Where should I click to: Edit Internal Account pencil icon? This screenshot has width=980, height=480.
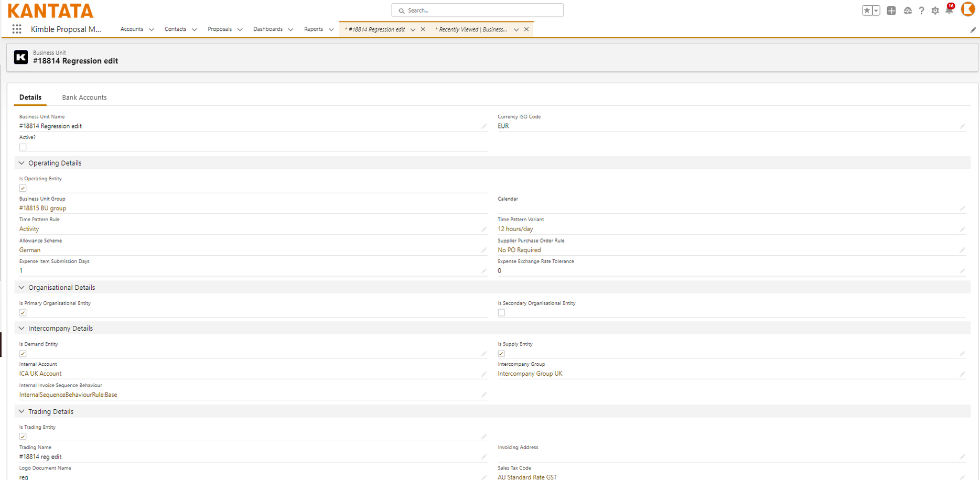(x=484, y=374)
